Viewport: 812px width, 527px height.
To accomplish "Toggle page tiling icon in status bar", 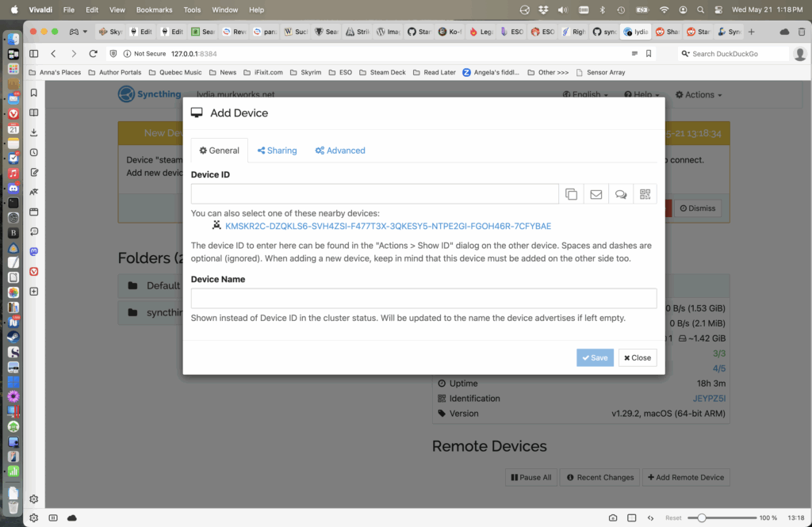I will coord(632,517).
